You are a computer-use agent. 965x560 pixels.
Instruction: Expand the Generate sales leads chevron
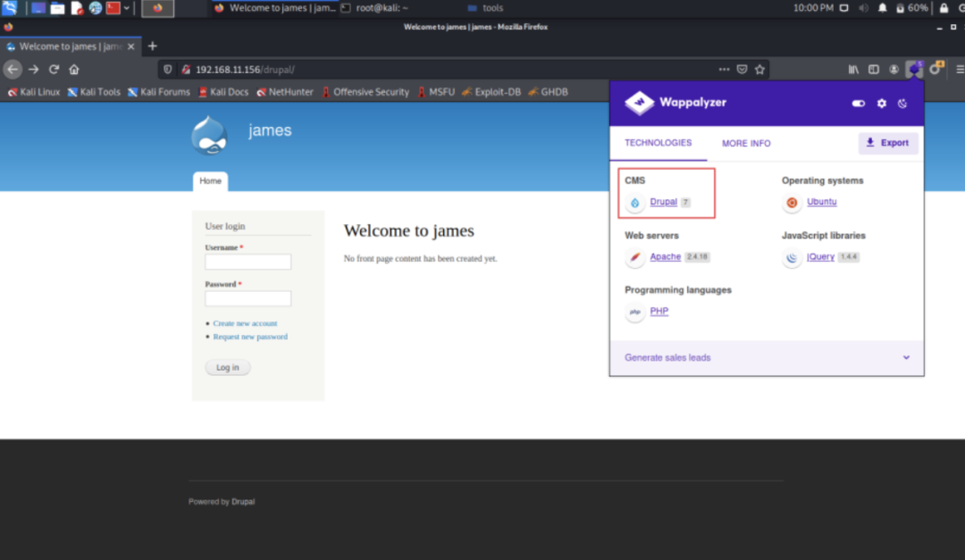(906, 357)
